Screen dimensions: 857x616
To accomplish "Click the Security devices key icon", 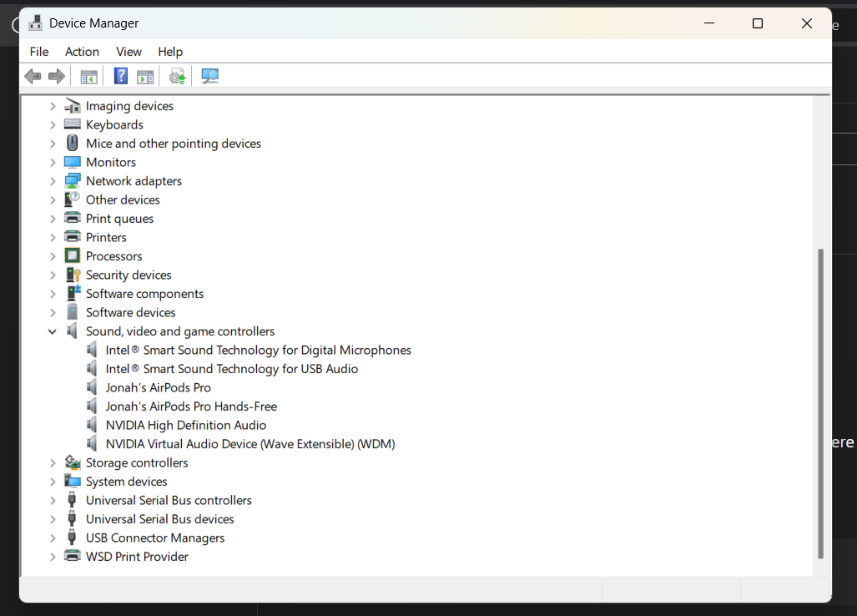I will pos(72,275).
